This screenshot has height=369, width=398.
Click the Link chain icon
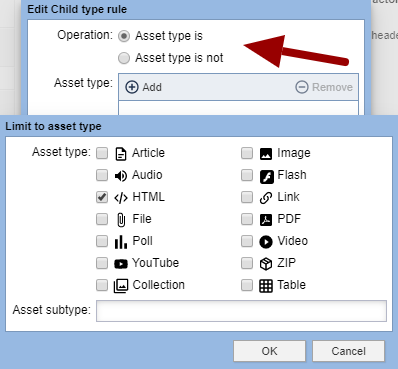pyautogui.click(x=266, y=198)
